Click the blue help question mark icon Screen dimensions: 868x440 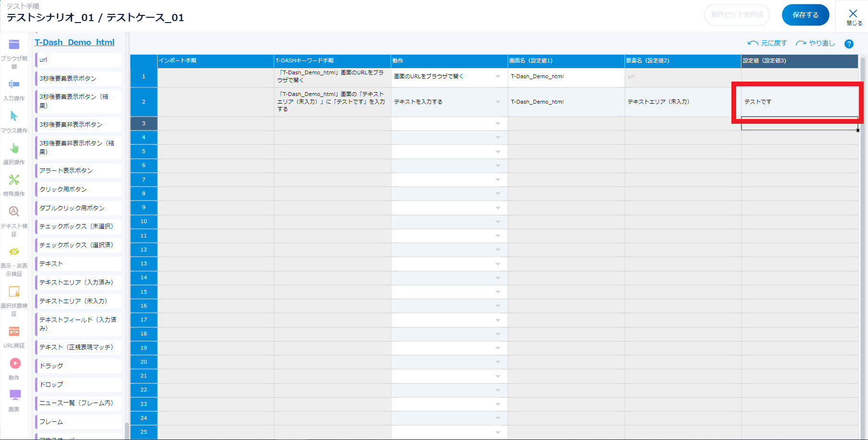[x=849, y=44]
